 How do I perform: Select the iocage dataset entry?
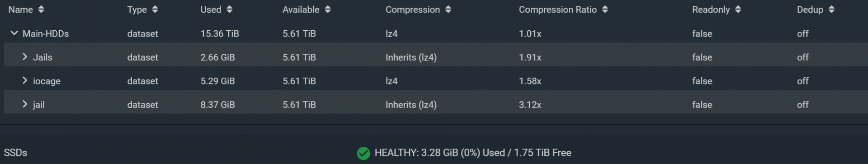[x=47, y=81]
